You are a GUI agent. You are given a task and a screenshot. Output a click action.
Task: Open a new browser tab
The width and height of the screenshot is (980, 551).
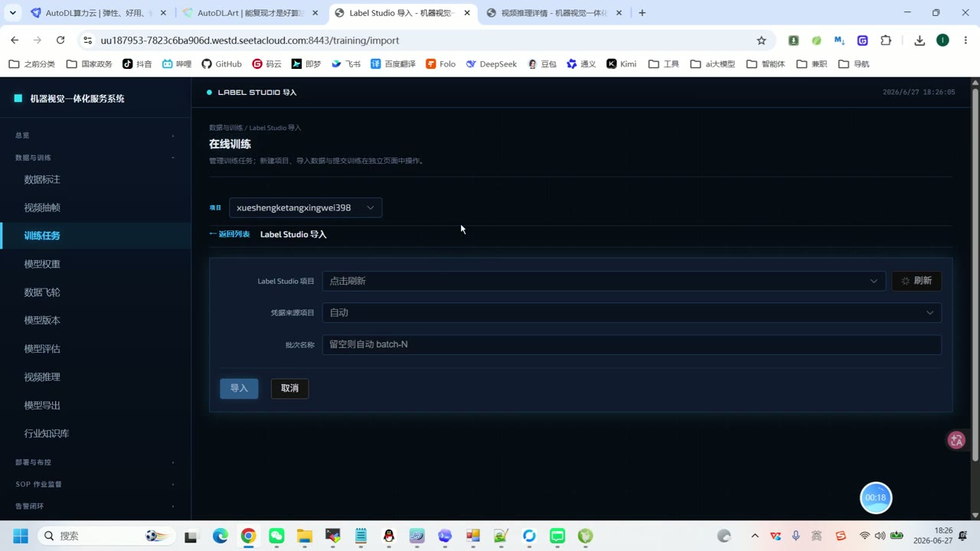point(642,13)
